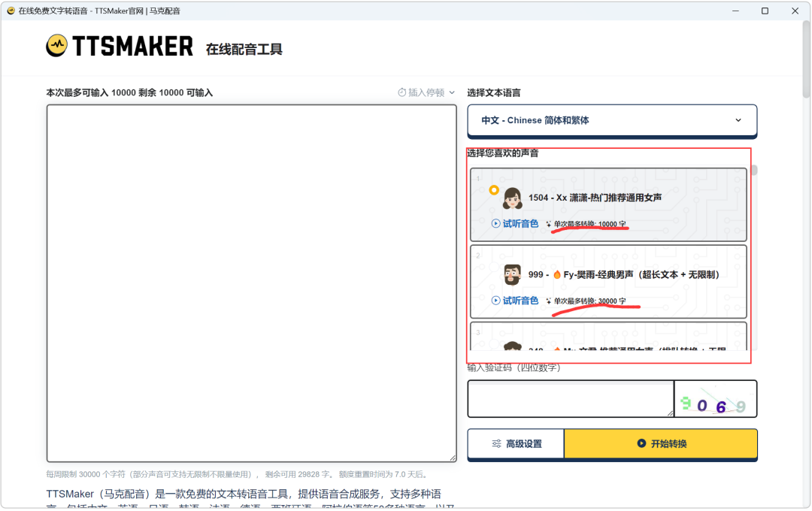Open 高级设置 advanced settings
The width and height of the screenshot is (812, 511).
point(516,443)
